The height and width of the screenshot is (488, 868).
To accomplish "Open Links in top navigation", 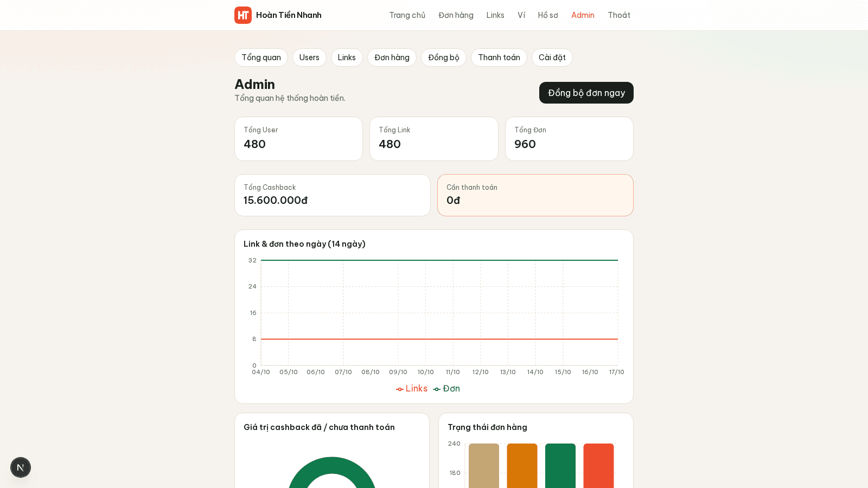I will tap(495, 15).
